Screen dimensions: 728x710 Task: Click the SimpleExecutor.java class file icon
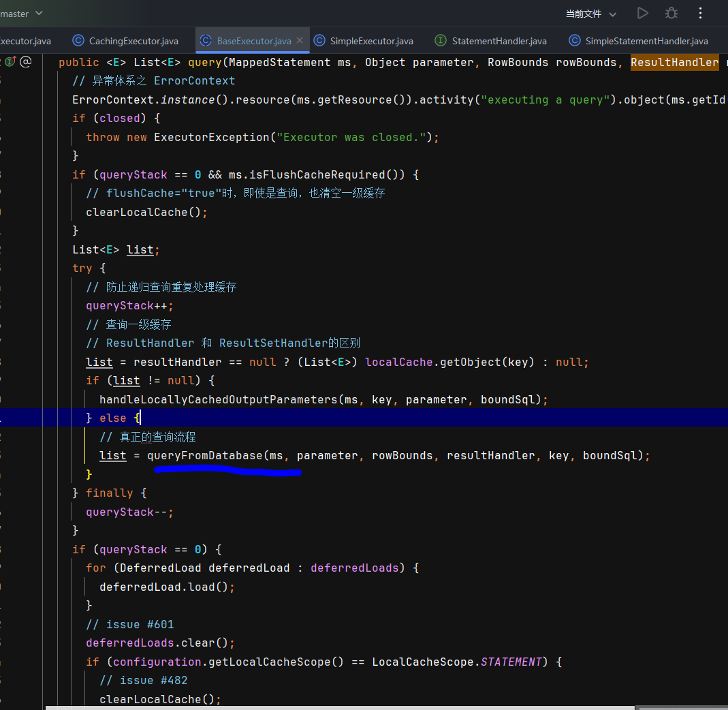click(319, 40)
